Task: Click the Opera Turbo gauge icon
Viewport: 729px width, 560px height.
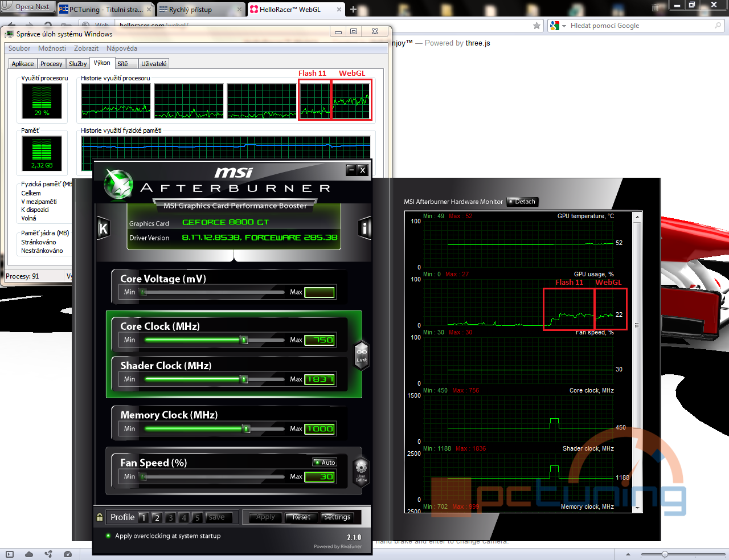Action: point(68,554)
